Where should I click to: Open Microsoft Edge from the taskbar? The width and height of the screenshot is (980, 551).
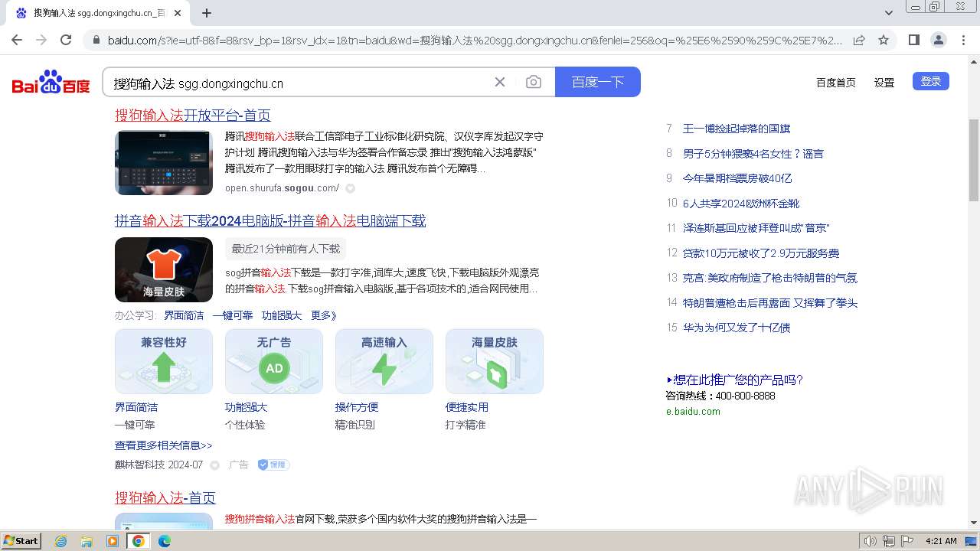tap(165, 541)
